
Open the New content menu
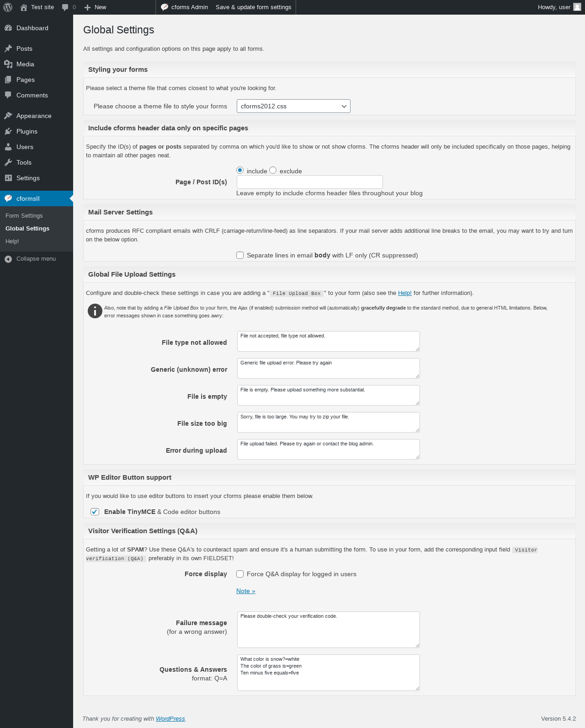pos(95,7)
